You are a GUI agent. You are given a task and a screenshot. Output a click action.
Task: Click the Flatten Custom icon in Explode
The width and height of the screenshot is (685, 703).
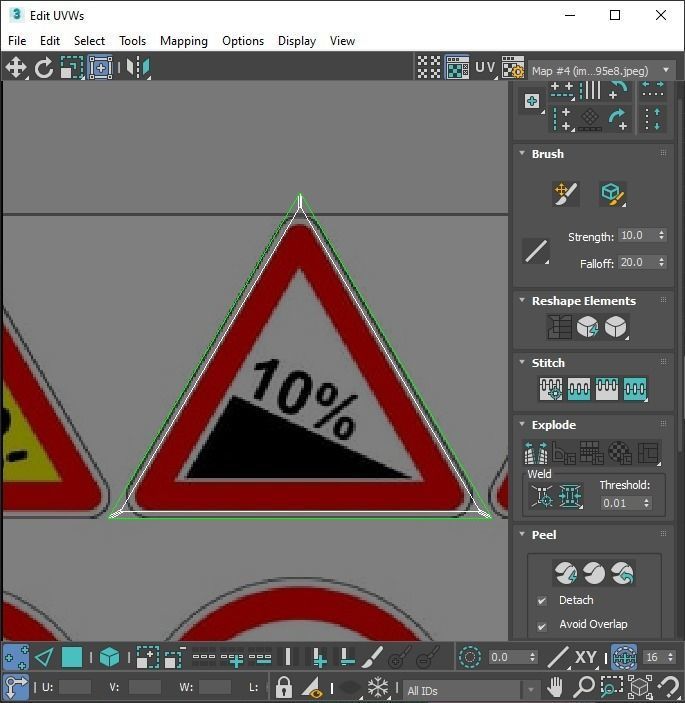648,453
